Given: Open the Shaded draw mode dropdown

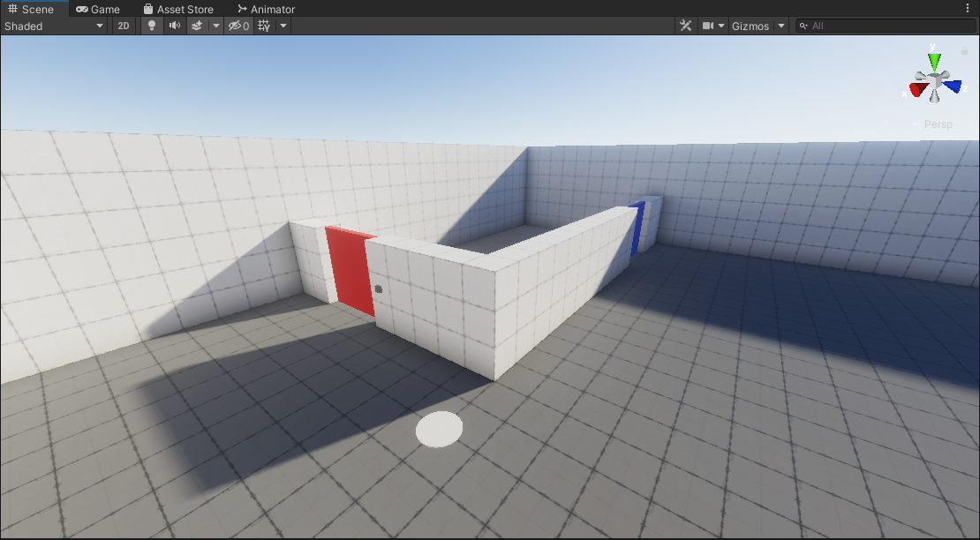Looking at the screenshot, I should 55,26.
